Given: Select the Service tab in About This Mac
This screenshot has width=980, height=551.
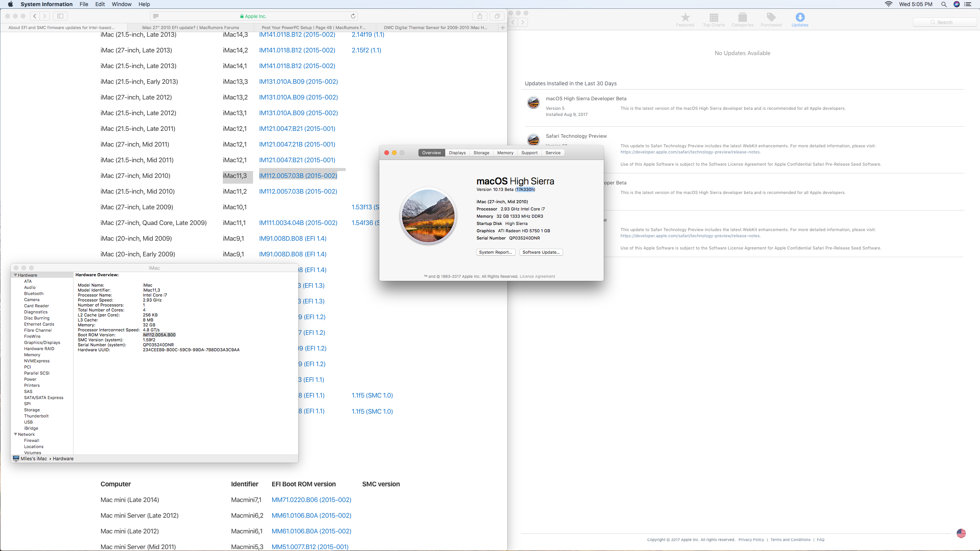Looking at the screenshot, I should click(553, 153).
